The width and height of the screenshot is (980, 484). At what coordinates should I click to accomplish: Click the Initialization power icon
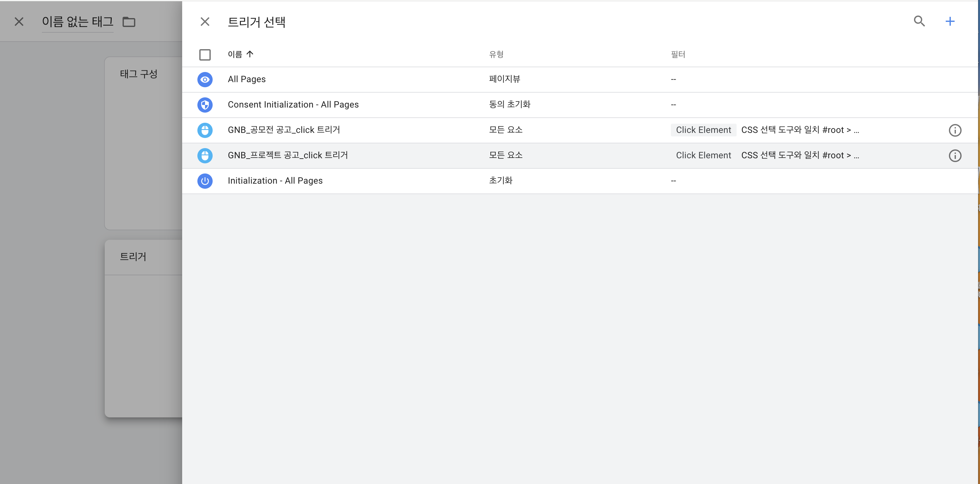[x=205, y=181]
